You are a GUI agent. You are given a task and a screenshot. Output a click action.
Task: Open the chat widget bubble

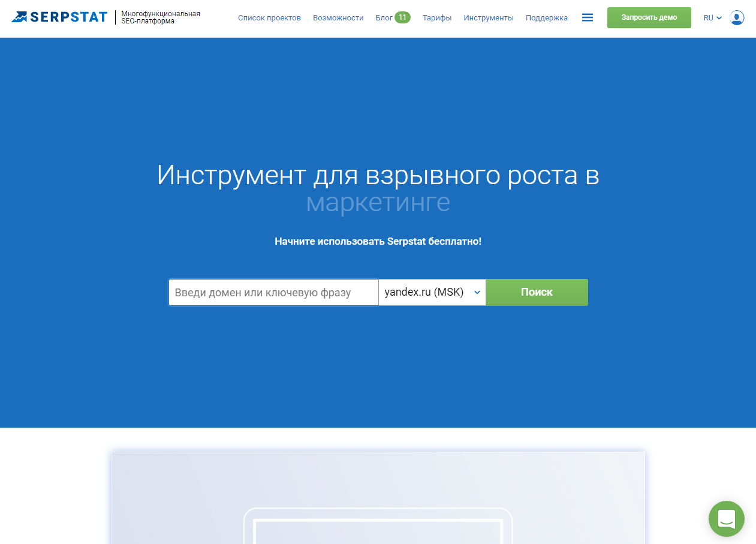(x=726, y=518)
